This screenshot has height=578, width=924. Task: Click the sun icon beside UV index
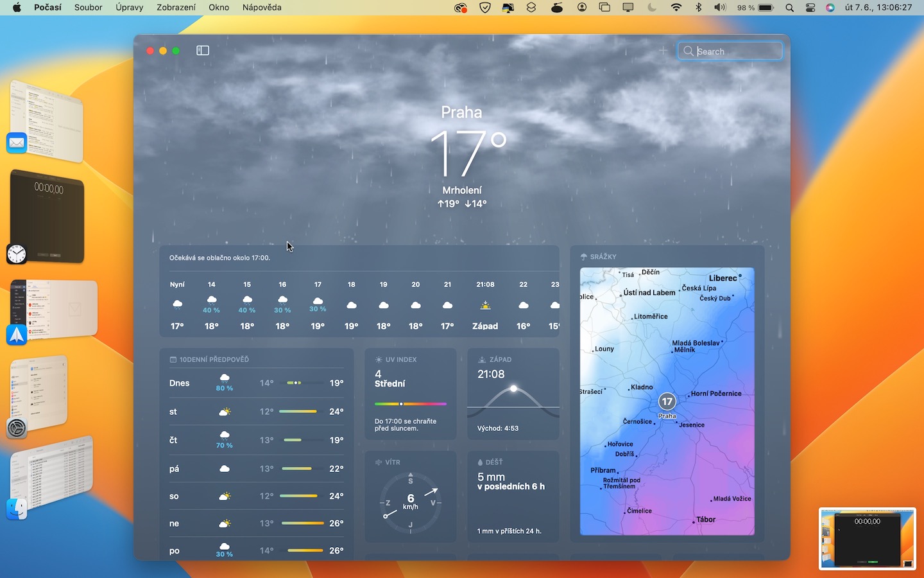tap(379, 360)
